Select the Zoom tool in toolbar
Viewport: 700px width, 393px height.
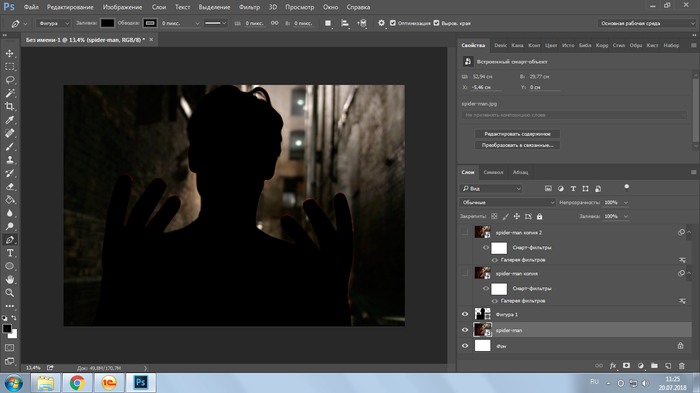pyautogui.click(x=9, y=293)
